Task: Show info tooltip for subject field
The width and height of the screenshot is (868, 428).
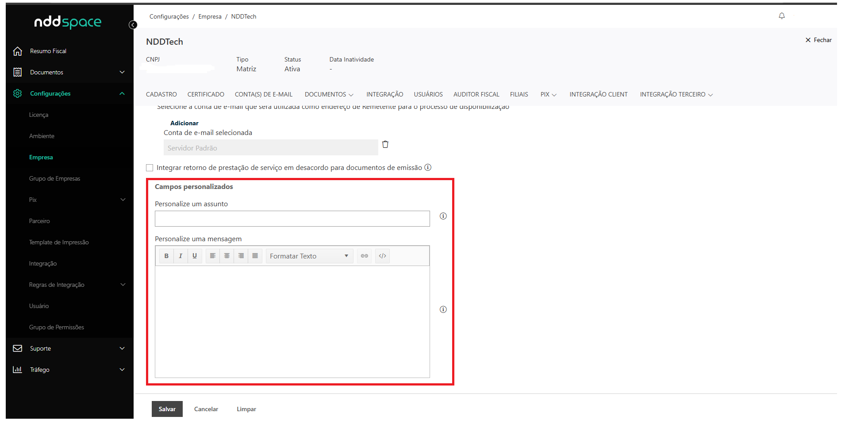Action: (x=443, y=216)
